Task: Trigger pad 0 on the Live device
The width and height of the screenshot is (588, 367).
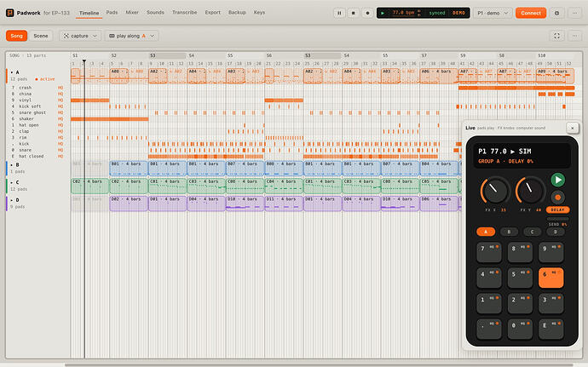Action: click(x=520, y=329)
